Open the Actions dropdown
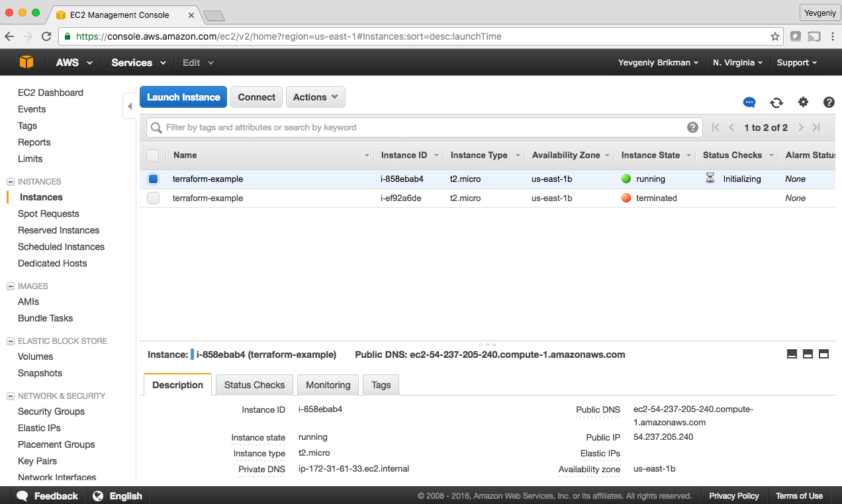The height and width of the screenshot is (504, 842). [x=315, y=97]
